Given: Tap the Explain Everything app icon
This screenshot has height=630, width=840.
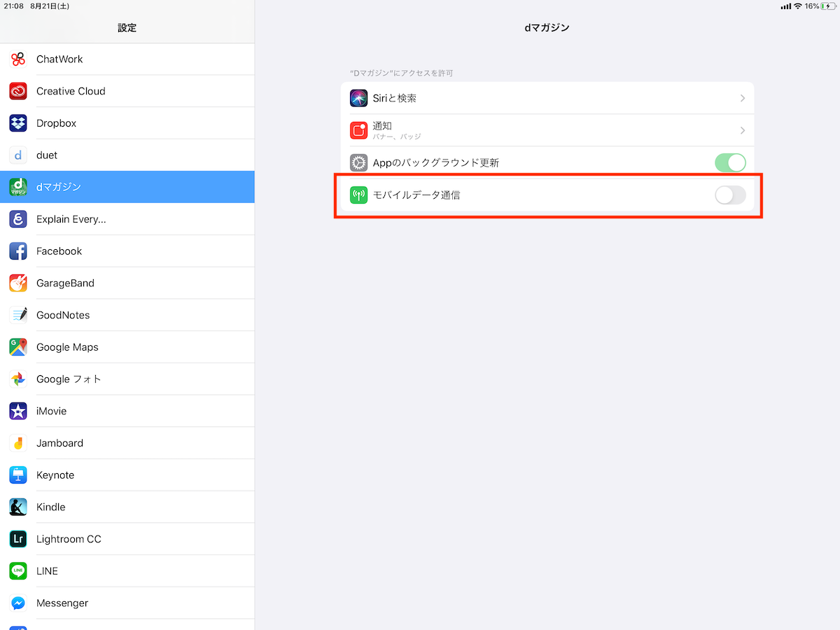Looking at the screenshot, I should [18, 219].
